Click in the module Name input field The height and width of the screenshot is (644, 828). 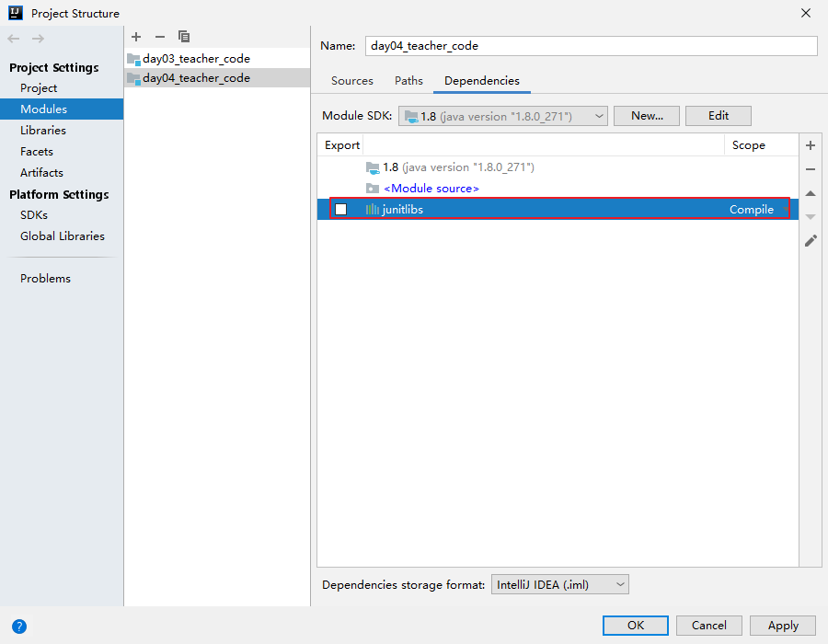[x=591, y=46]
